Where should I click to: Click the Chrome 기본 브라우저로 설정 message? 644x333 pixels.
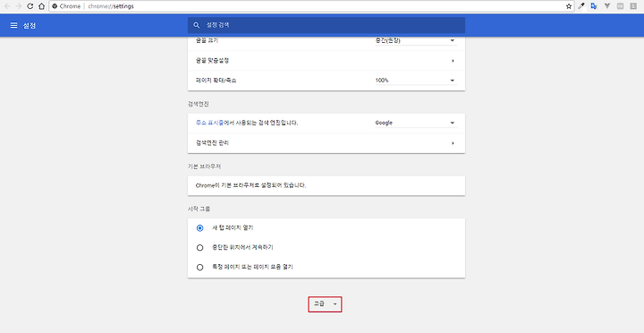(251, 185)
